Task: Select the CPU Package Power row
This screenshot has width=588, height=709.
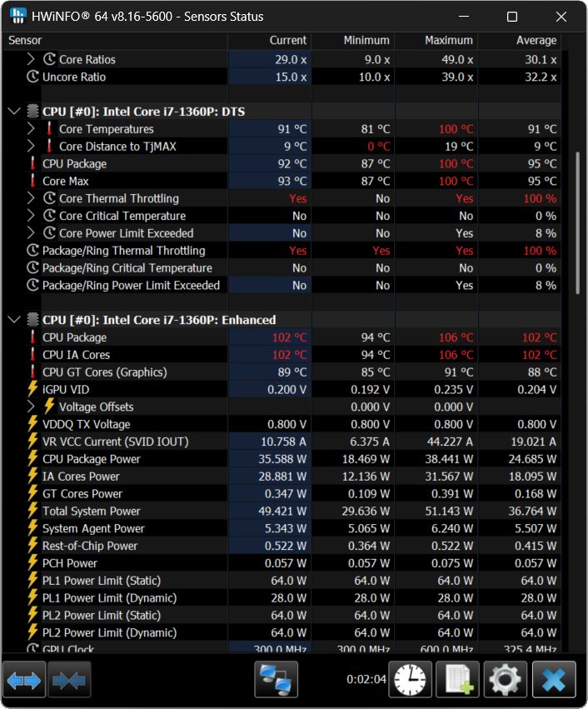Action: 92,459
